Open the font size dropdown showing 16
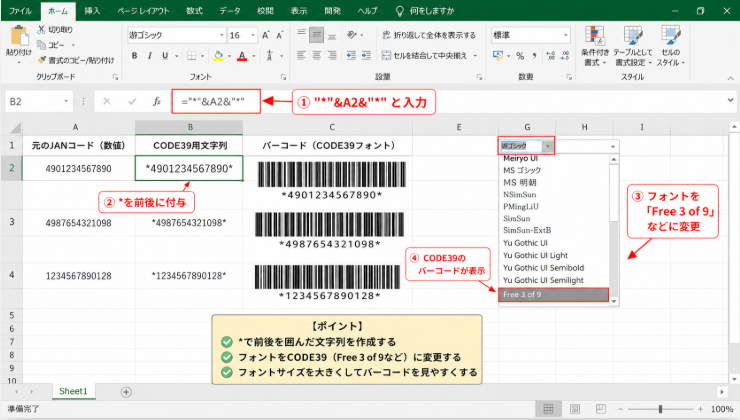 pyautogui.click(x=253, y=35)
